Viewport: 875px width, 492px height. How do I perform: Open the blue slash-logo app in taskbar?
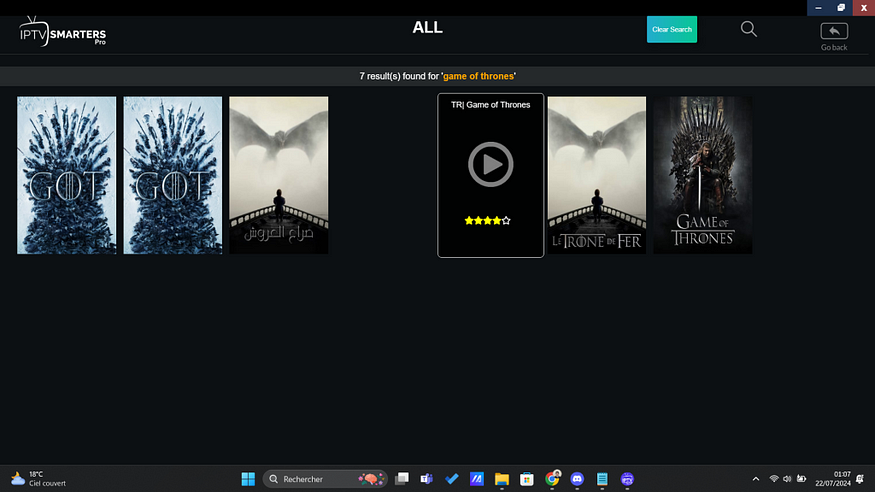click(477, 479)
